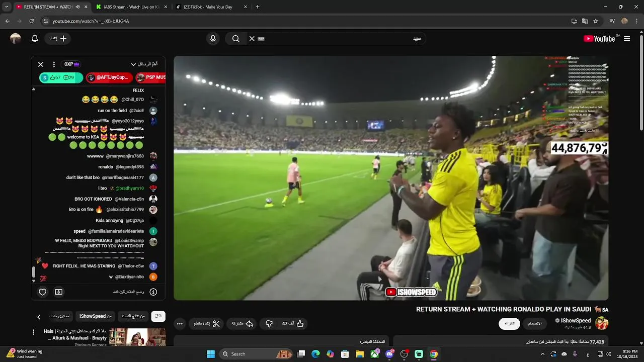Reload the page
The width and height of the screenshot is (644, 362).
point(31,21)
